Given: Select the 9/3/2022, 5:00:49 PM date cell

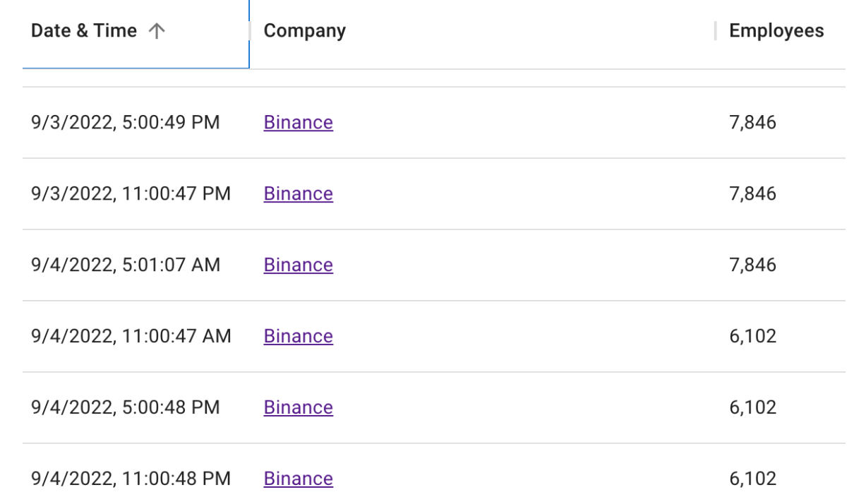Looking at the screenshot, I should (126, 123).
